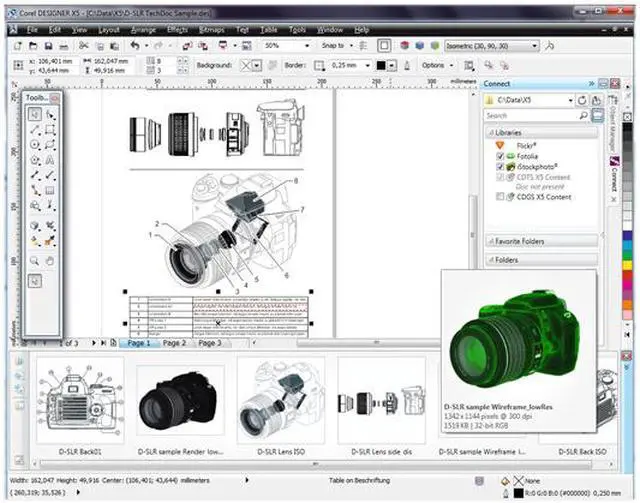Switch to the Page 2 tab
This screenshot has width=640, height=503.
click(x=174, y=343)
